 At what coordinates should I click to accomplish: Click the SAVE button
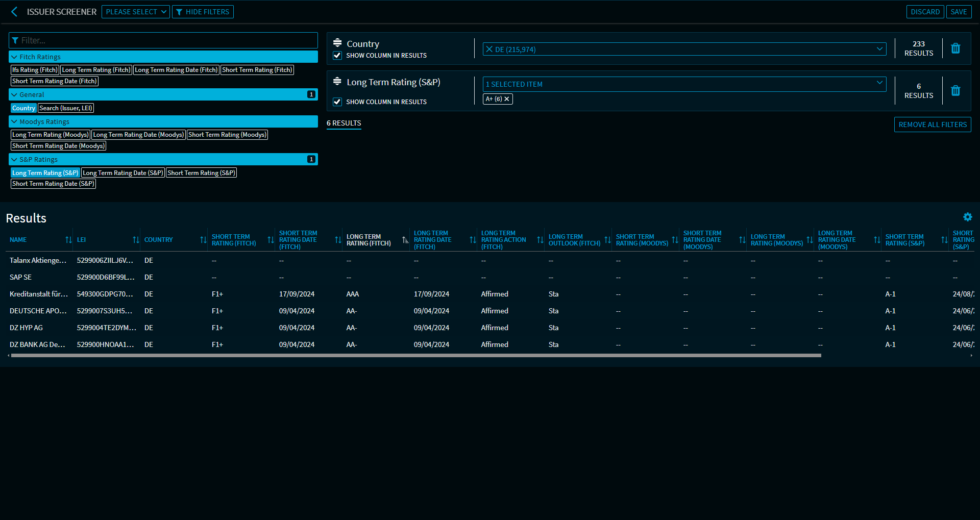pyautogui.click(x=959, y=11)
